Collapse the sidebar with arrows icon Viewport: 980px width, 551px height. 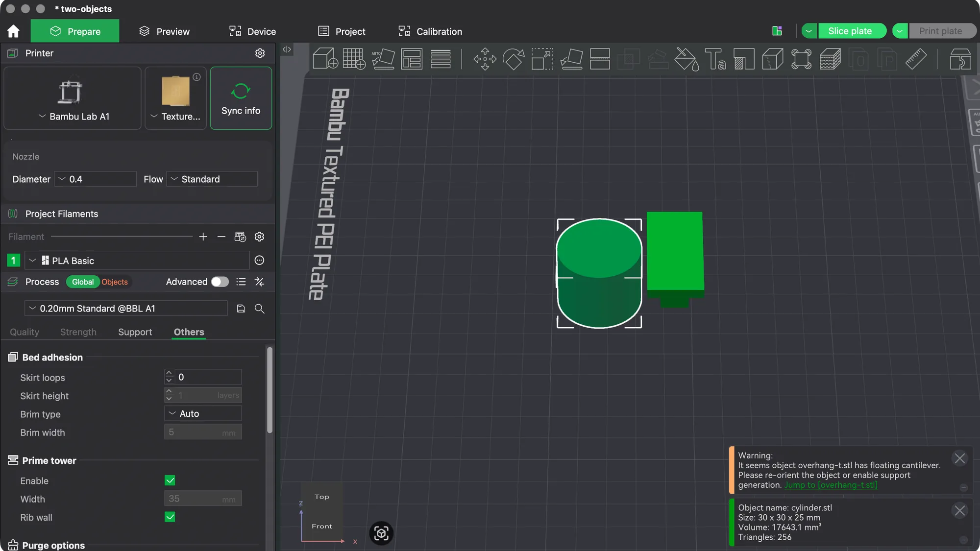(x=287, y=49)
